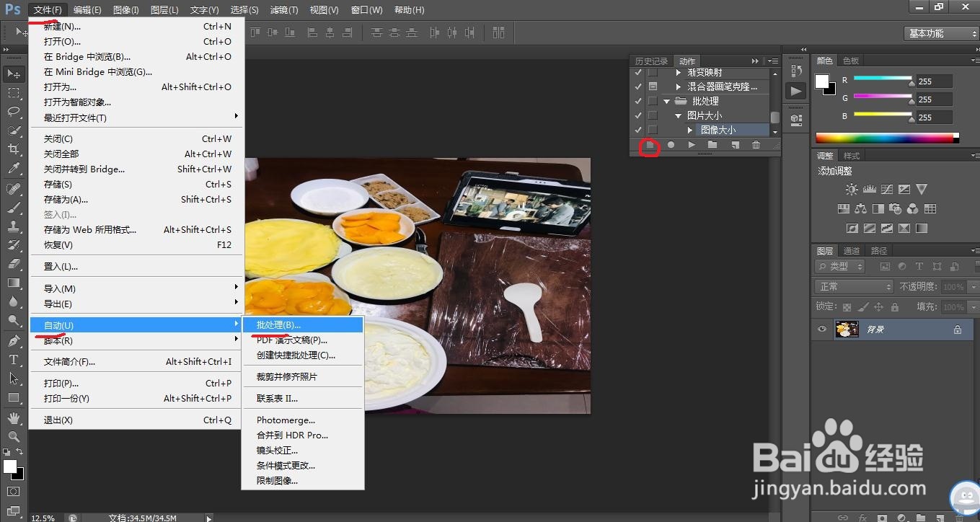Switch to the 历史记录 tab
980x522 pixels.
tap(651, 61)
